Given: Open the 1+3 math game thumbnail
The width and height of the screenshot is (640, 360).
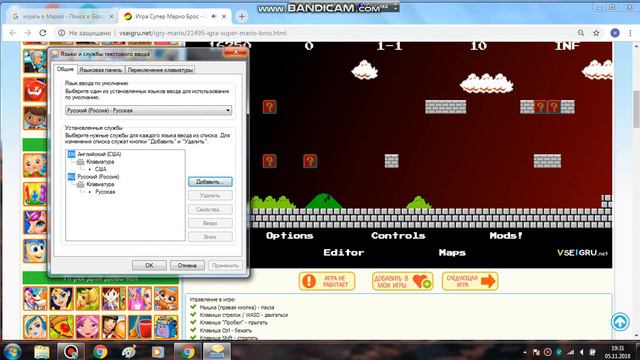Looking at the screenshot, I should [x=35, y=193].
